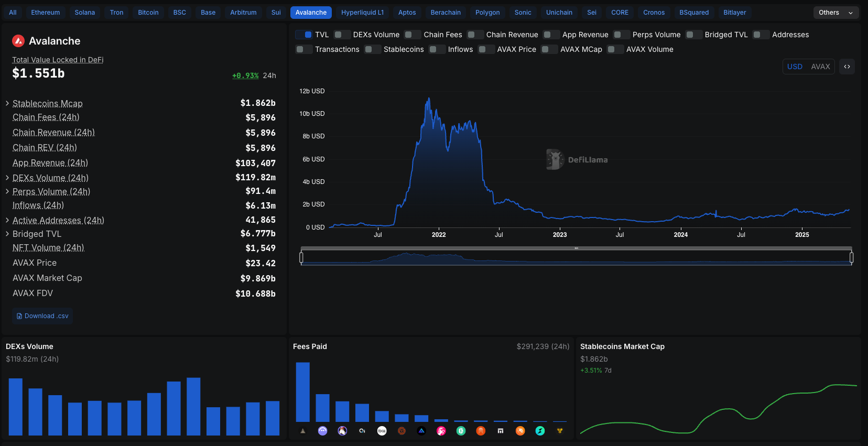Viewport: 868px width, 446px height.
Task: Click the red Avalanche logo icon
Action: (18, 41)
